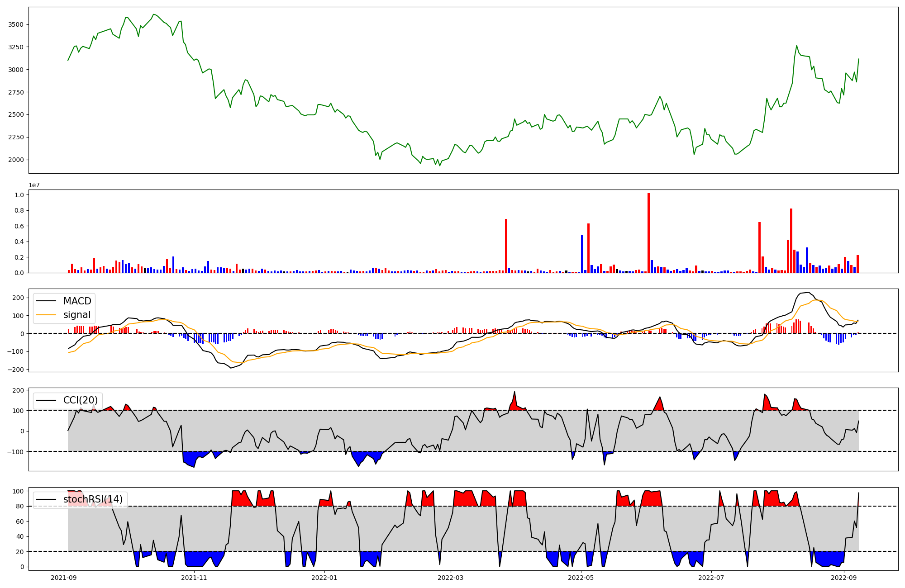Image resolution: width=905 pixels, height=588 pixels.
Task: Click the 80 tick on stochRSI axis
Action: click(x=19, y=507)
